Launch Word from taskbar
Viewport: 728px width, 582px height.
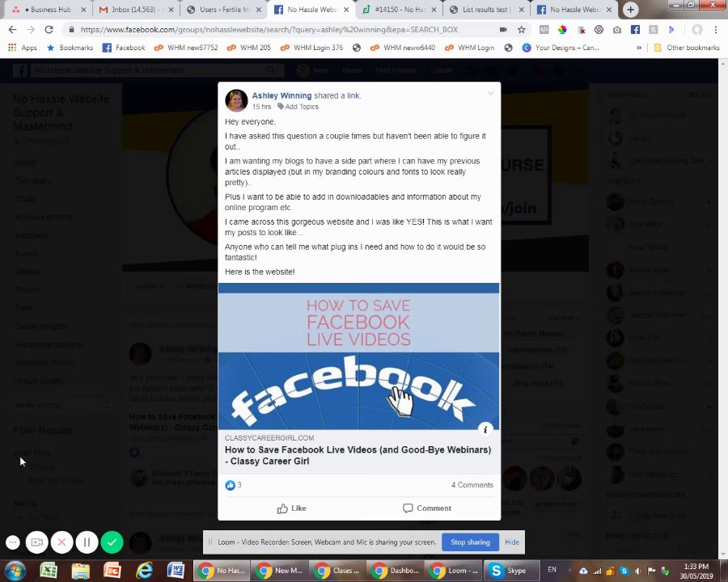[176, 571]
